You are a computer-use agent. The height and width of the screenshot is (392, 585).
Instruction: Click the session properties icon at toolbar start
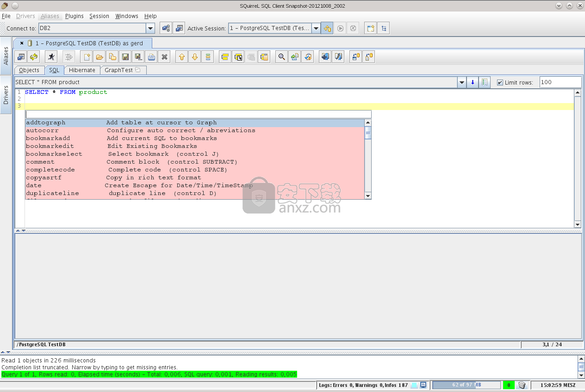click(x=21, y=57)
